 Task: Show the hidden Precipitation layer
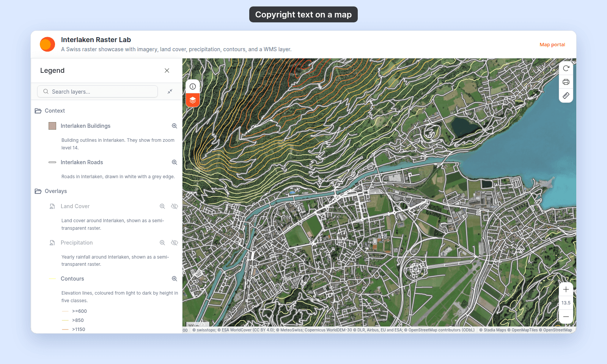tap(175, 243)
